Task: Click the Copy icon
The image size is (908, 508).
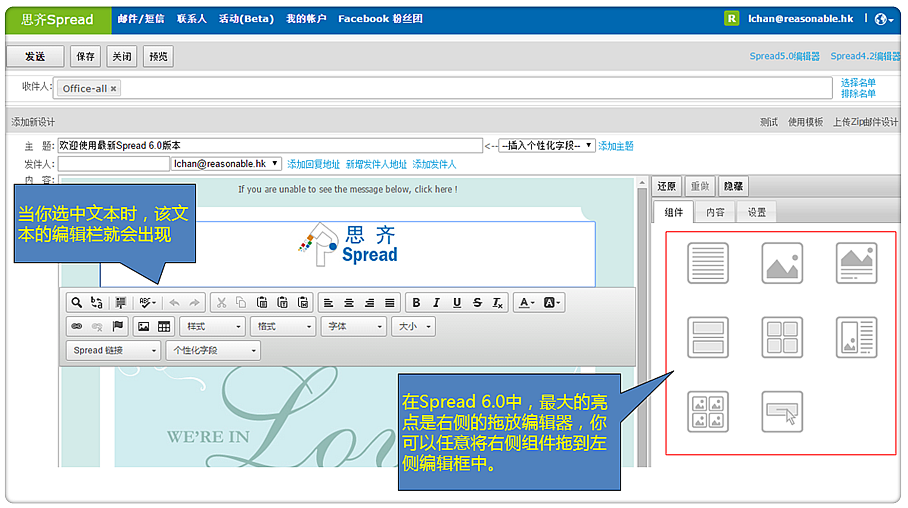Action: click(x=241, y=302)
